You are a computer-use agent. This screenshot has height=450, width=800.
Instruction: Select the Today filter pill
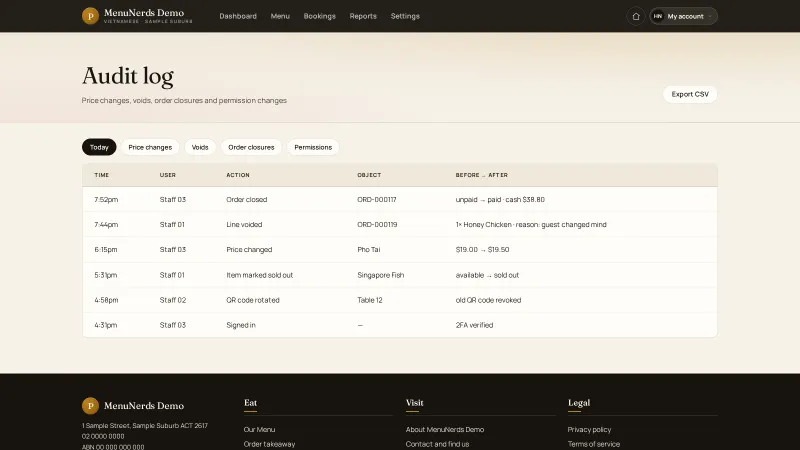click(99, 147)
